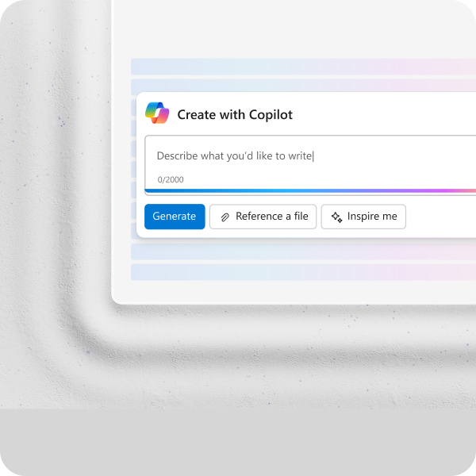The image size is (476, 476).
Task: Click the "Create with Copilot" heading text
Action: (x=235, y=115)
